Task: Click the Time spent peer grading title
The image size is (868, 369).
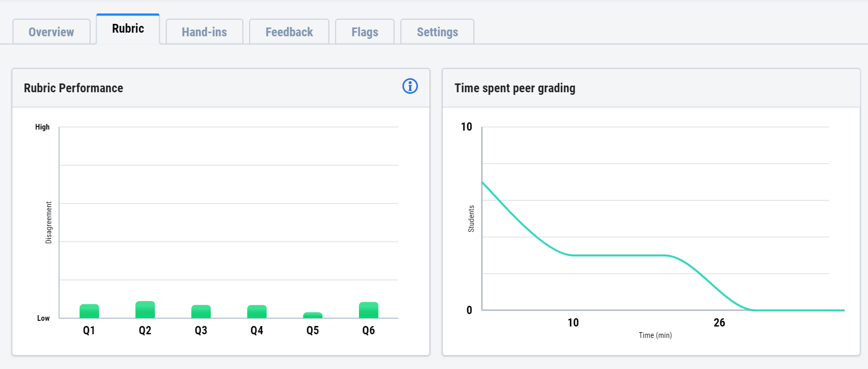Action: tap(515, 88)
